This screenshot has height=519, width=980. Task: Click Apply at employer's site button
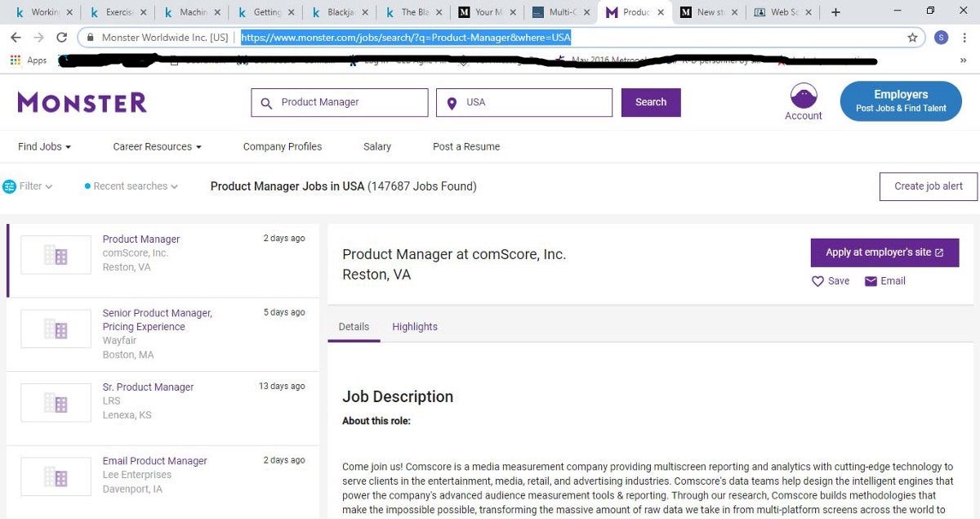tap(884, 253)
